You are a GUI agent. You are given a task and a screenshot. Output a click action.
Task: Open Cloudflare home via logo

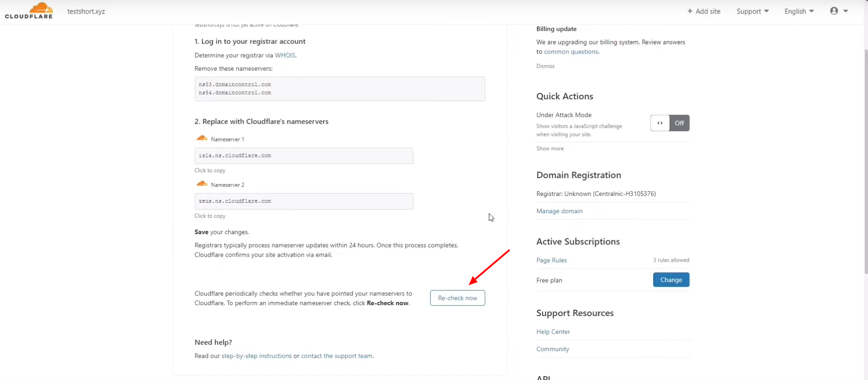(29, 10)
